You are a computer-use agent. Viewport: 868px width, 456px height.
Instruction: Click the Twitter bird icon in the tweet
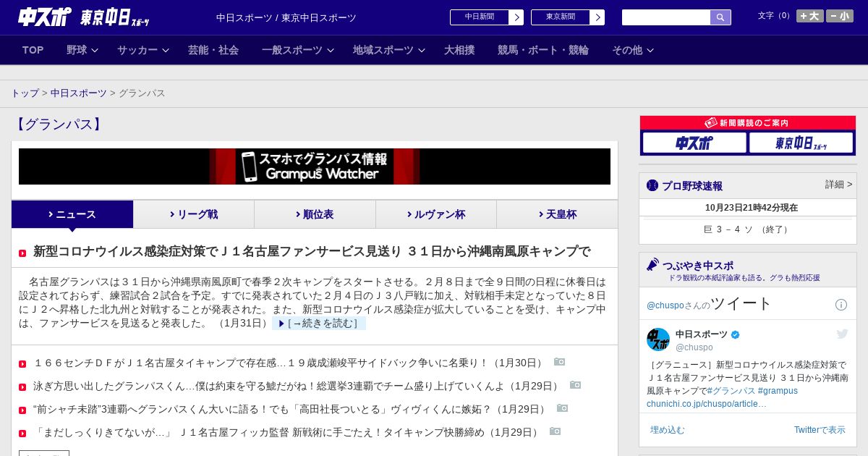coord(842,334)
